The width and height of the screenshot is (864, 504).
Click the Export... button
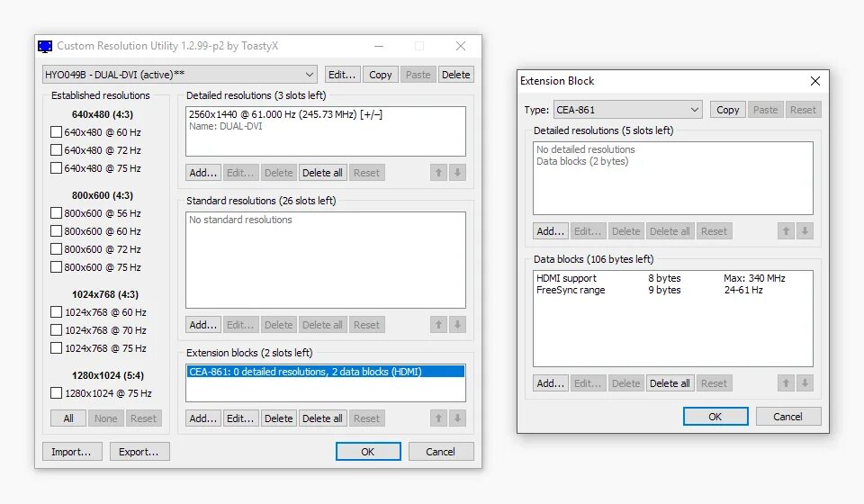(139, 452)
